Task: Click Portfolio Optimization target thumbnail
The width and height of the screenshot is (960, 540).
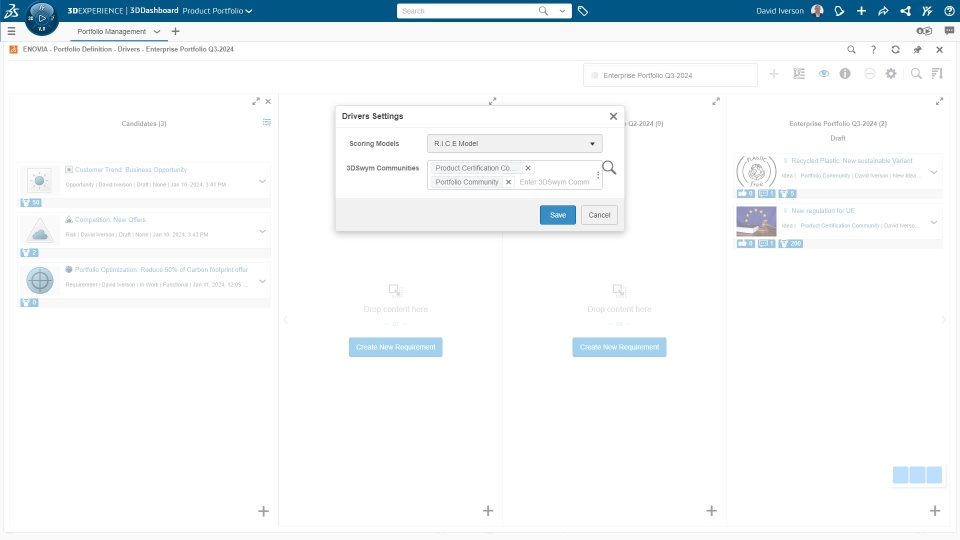Action: tap(40, 280)
